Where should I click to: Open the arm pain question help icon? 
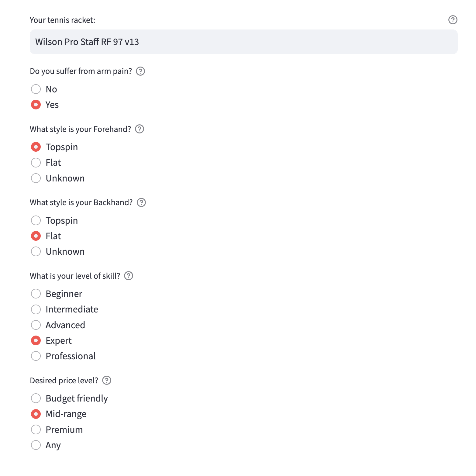140,71
